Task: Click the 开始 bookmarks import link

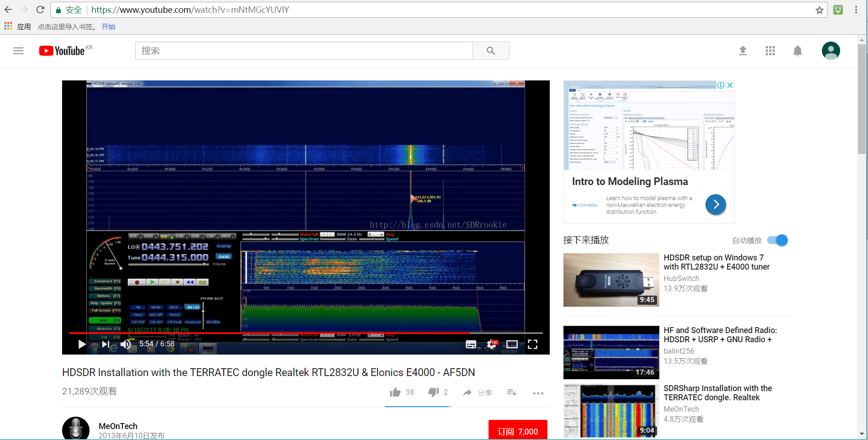Action: click(108, 27)
